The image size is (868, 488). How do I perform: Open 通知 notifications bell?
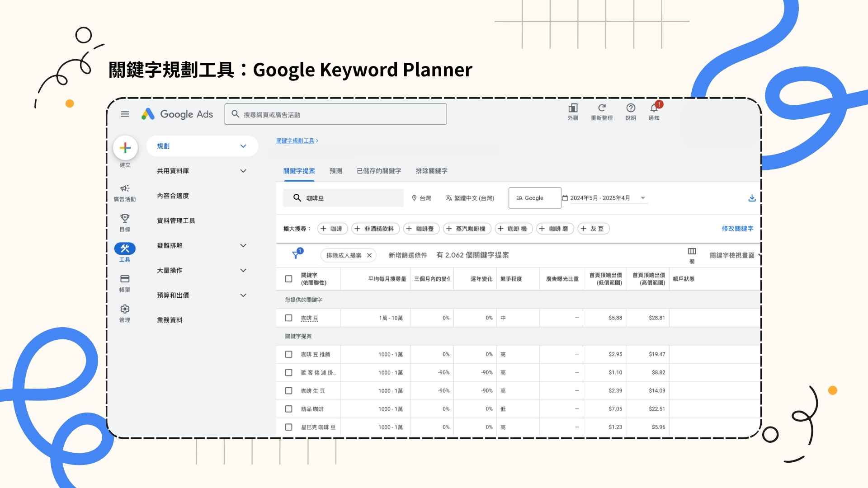(654, 112)
